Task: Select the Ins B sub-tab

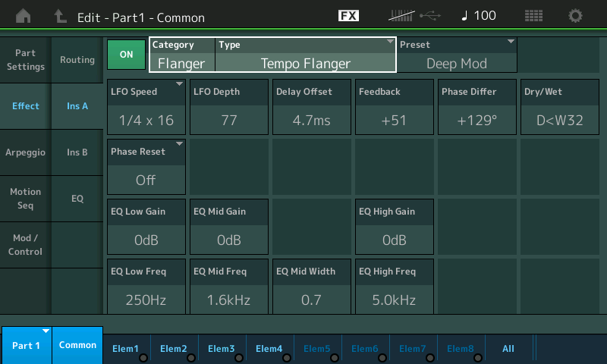Action: click(x=77, y=152)
